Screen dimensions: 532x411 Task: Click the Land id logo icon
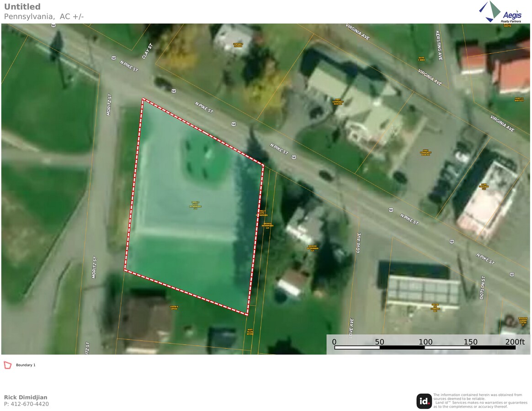tap(424, 401)
